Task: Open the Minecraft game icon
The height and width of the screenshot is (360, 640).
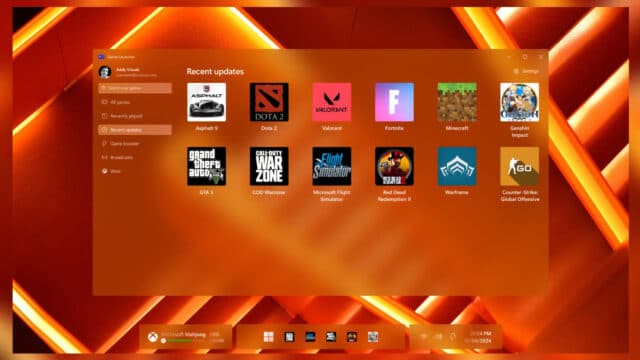Action: point(457,102)
